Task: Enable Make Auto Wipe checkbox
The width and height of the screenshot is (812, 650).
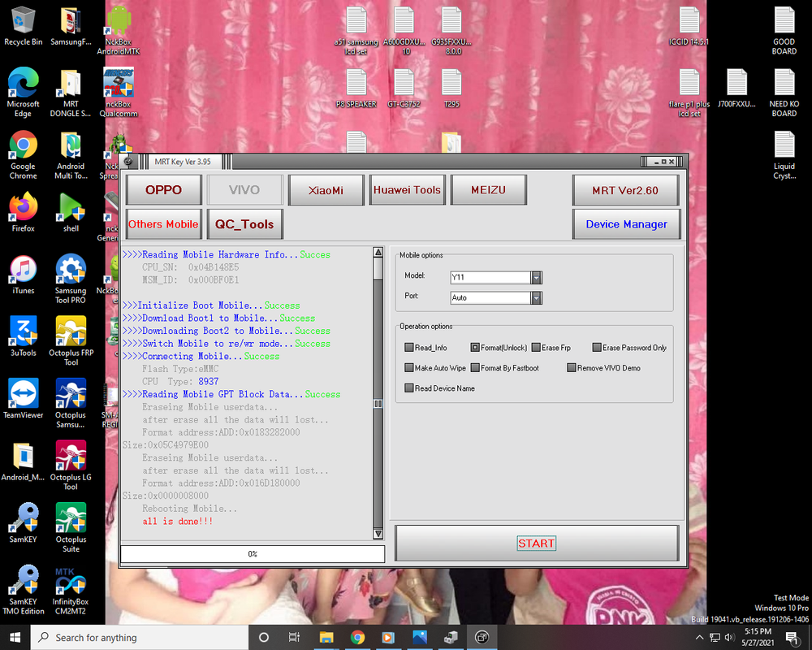Action: point(409,367)
